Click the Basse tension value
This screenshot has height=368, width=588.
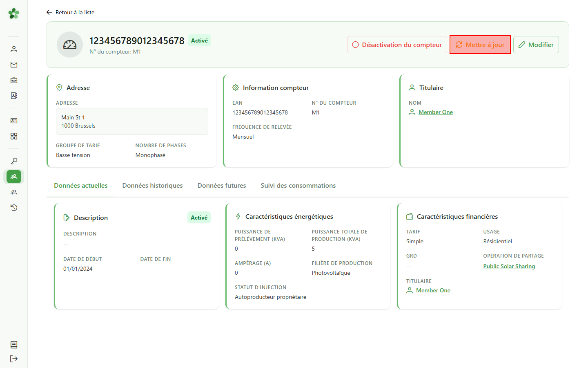(x=73, y=155)
